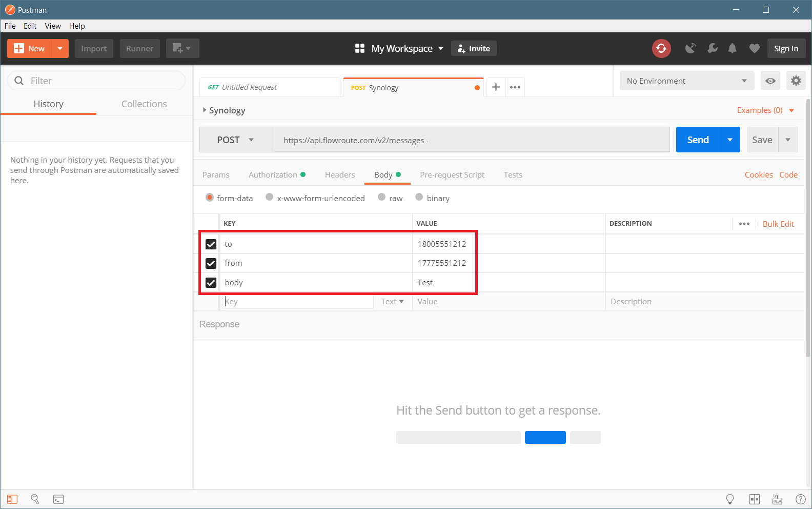Uncheck the 'to' parameter checkbox
The height and width of the screenshot is (509, 812).
pos(211,244)
